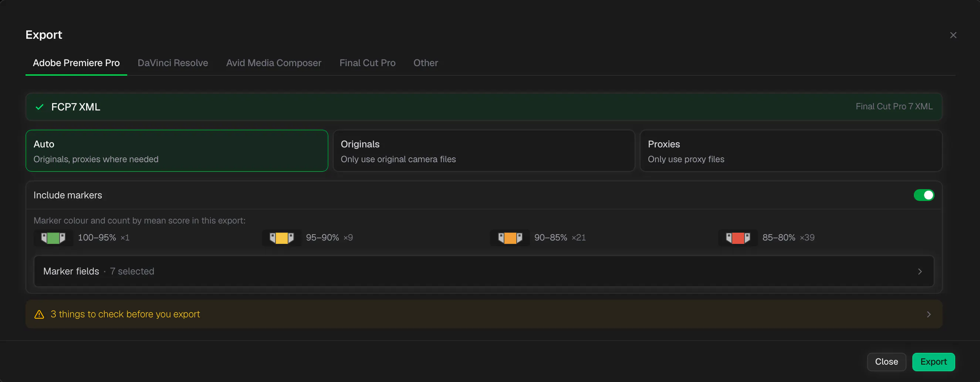This screenshot has height=382, width=980.
Task: Click the '×21' marker count text
Action: [578, 238]
